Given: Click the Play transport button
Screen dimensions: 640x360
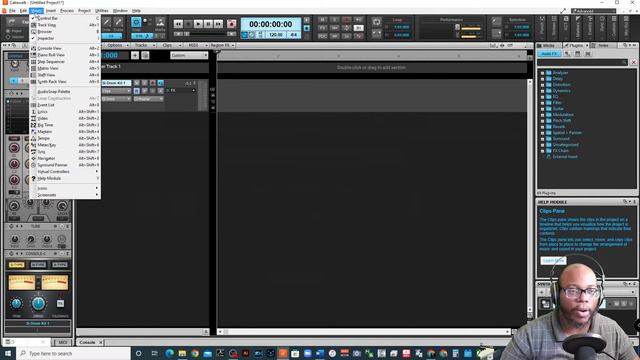Looking at the screenshot, I should (x=198, y=24).
